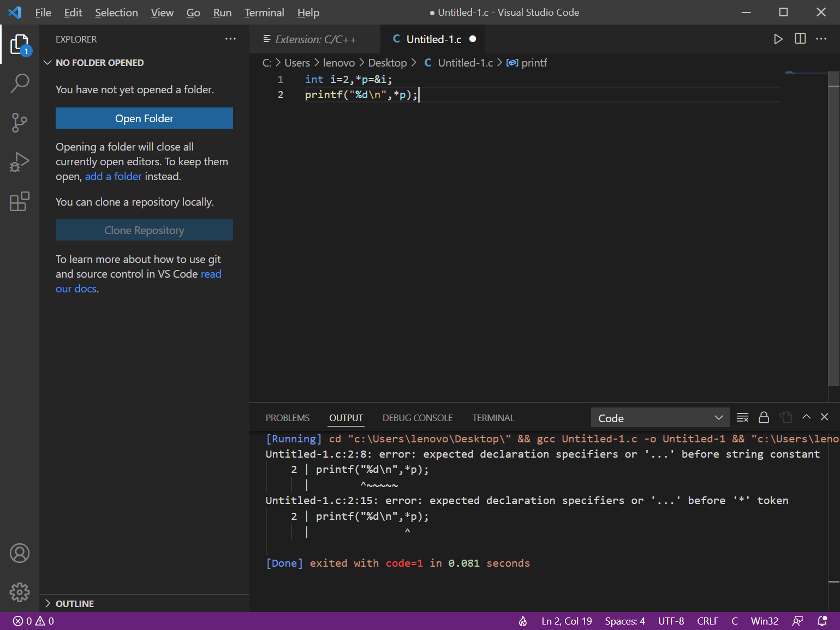840x630 pixels.
Task: Switch to the TERMINAL panel tab
Action: point(493,418)
